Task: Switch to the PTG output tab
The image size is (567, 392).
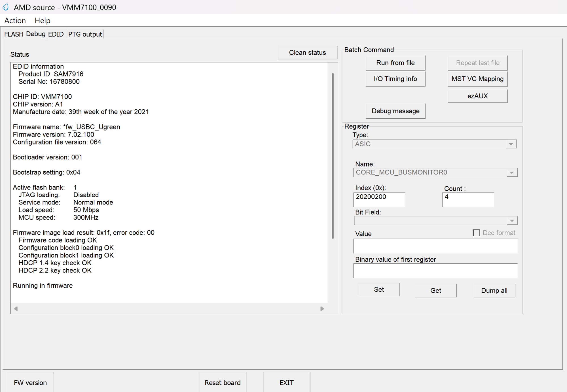Action: pyautogui.click(x=85, y=34)
